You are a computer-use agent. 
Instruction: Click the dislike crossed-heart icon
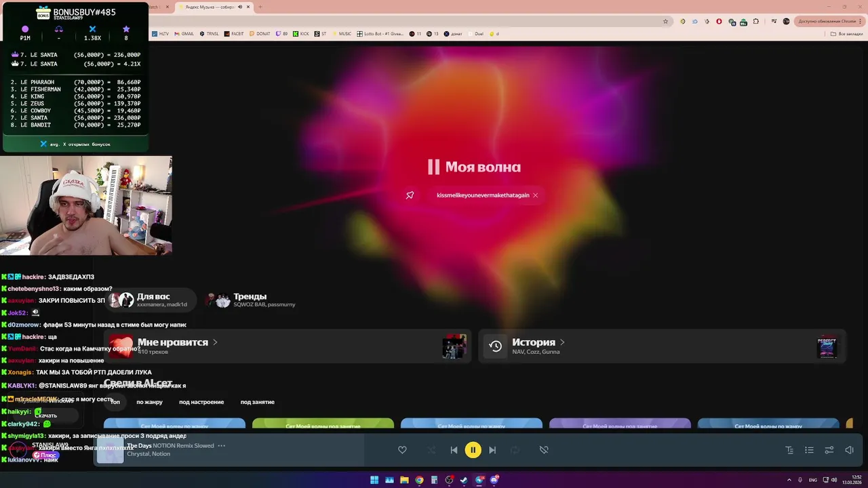click(x=544, y=450)
